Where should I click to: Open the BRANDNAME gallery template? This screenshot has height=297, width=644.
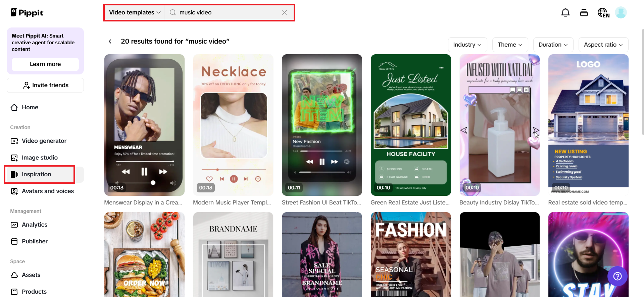[233, 255]
